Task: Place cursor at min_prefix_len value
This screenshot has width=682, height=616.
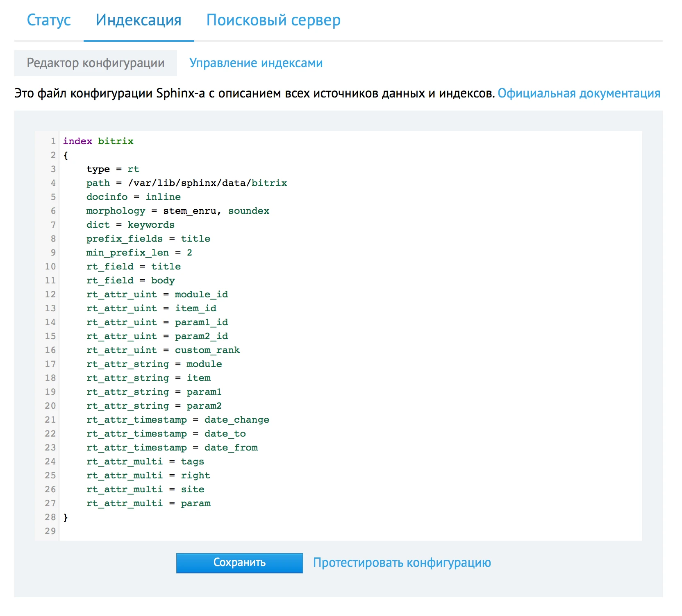Action: click(189, 253)
